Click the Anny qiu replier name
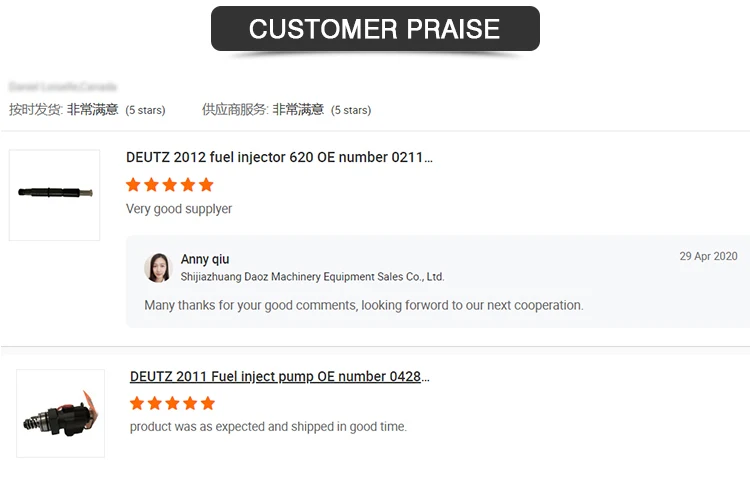Image resolution: width=750 pixels, height=486 pixels. coord(205,260)
